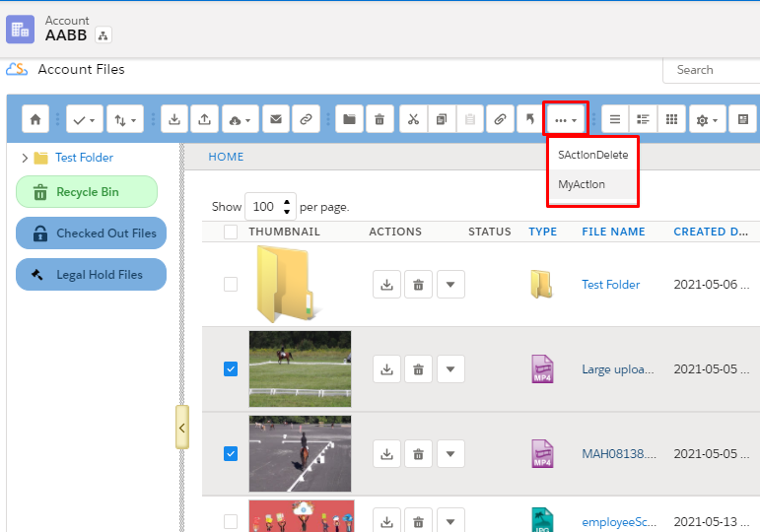This screenshot has height=532, width=760.
Task: Click the scissors cut icon
Action: 413,119
